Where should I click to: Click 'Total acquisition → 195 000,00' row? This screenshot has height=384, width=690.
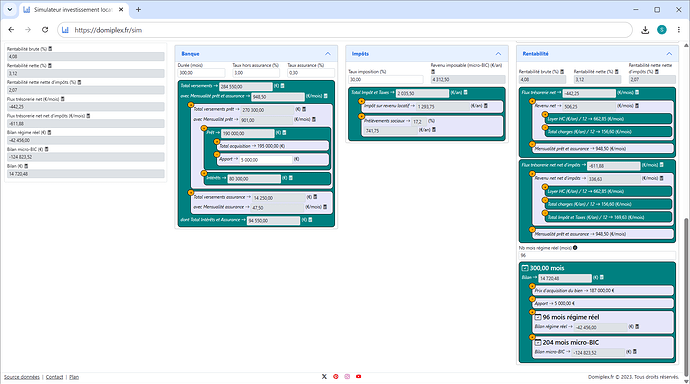pyautogui.click(x=273, y=146)
